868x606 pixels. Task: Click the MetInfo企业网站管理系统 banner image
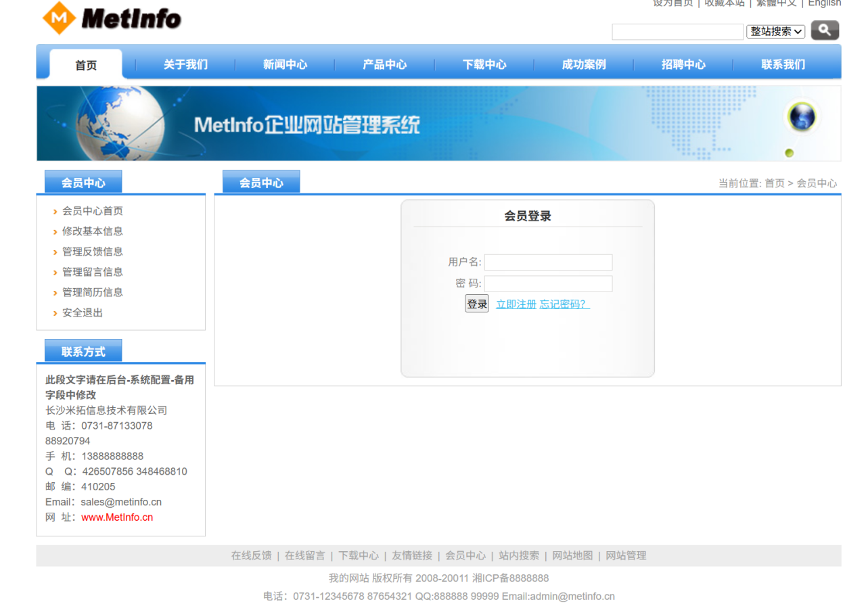[x=438, y=123]
